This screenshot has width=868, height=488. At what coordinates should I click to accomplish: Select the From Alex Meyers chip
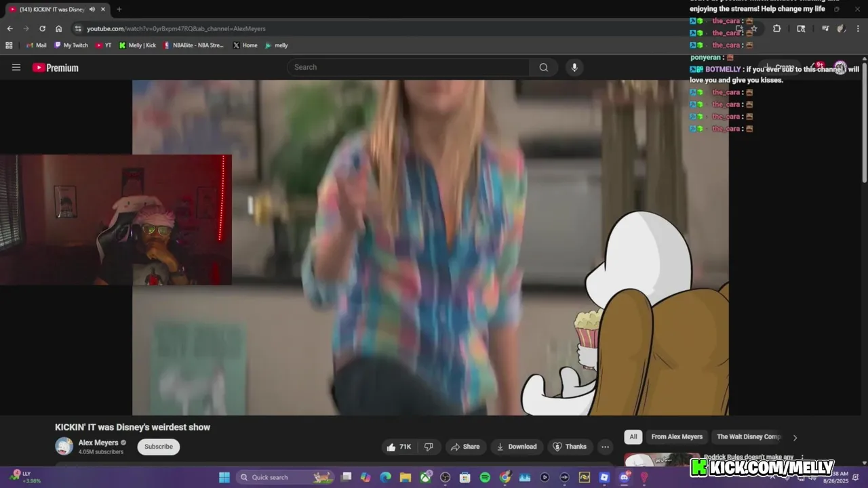(677, 436)
